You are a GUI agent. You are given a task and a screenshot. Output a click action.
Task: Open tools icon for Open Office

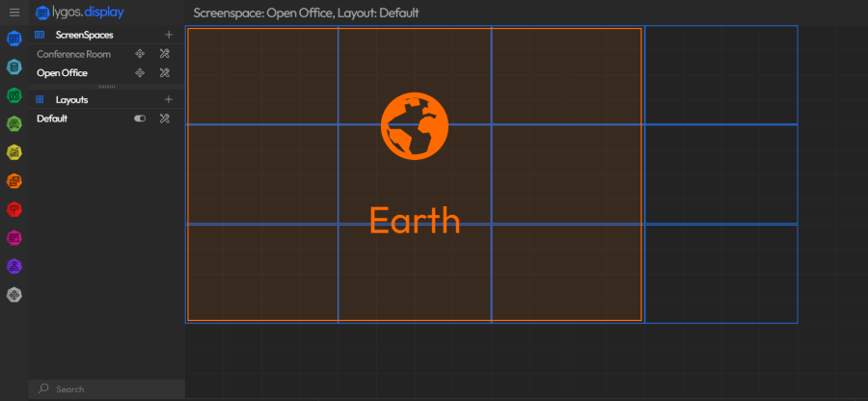point(164,72)
